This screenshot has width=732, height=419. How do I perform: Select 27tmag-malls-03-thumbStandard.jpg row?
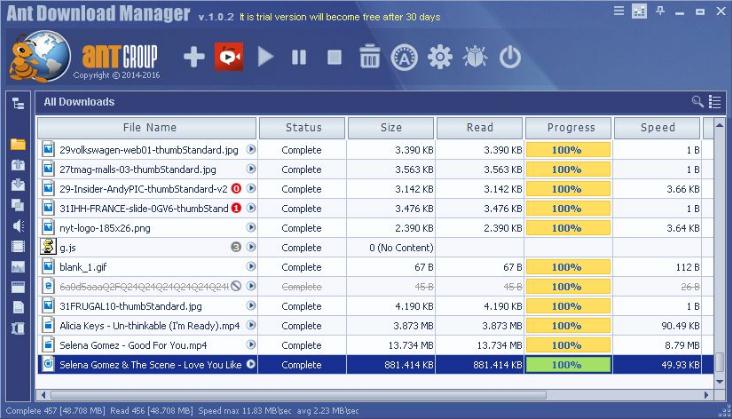(x=376, y=169)
